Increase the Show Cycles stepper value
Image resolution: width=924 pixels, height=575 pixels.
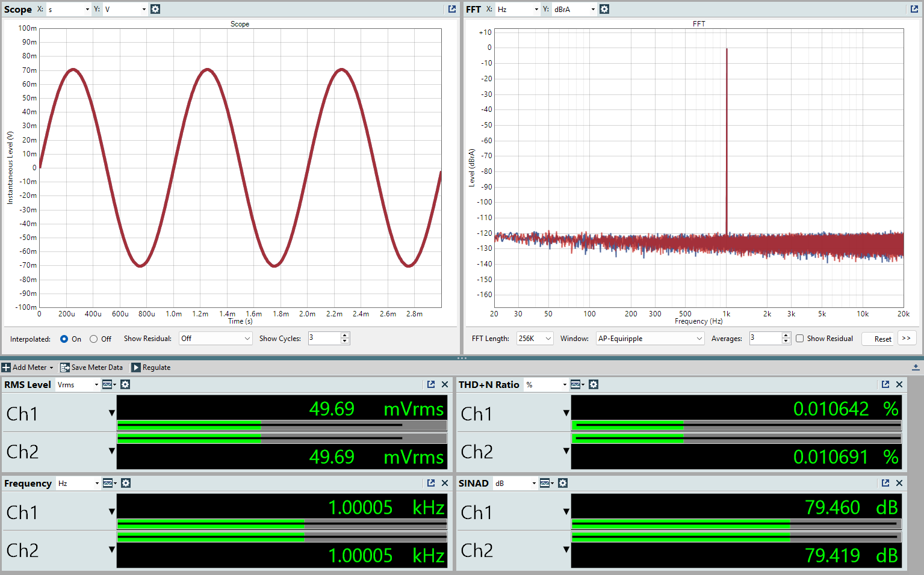click(x=345, y=335)
